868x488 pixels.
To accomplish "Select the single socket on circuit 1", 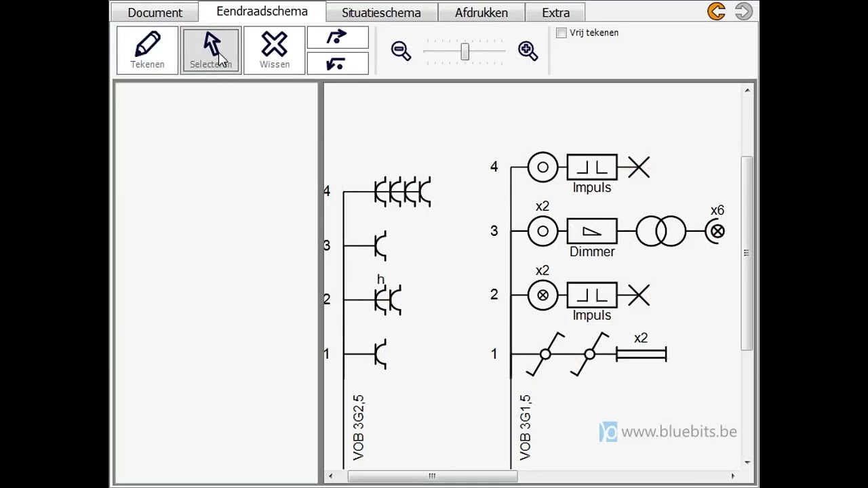I will click(380, 354).
